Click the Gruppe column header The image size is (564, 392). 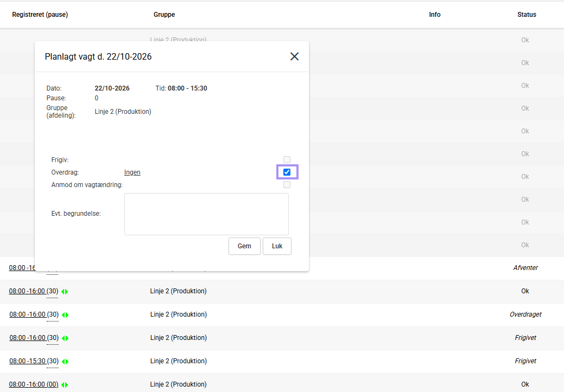164,15
